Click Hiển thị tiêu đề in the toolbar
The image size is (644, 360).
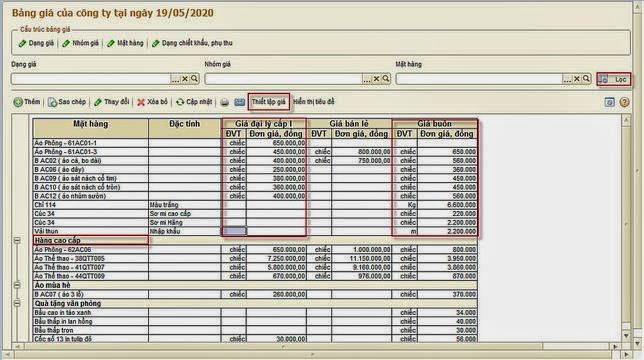coord(314,102)
